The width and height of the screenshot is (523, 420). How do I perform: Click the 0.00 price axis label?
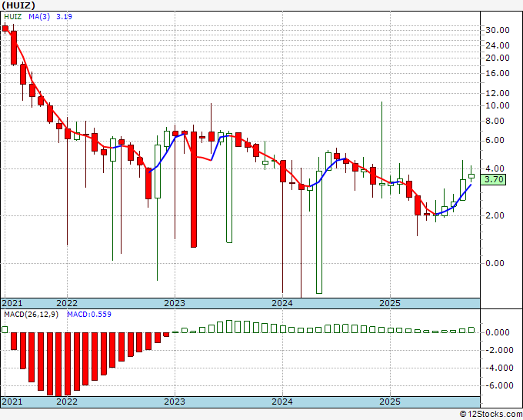click(495, 263)
